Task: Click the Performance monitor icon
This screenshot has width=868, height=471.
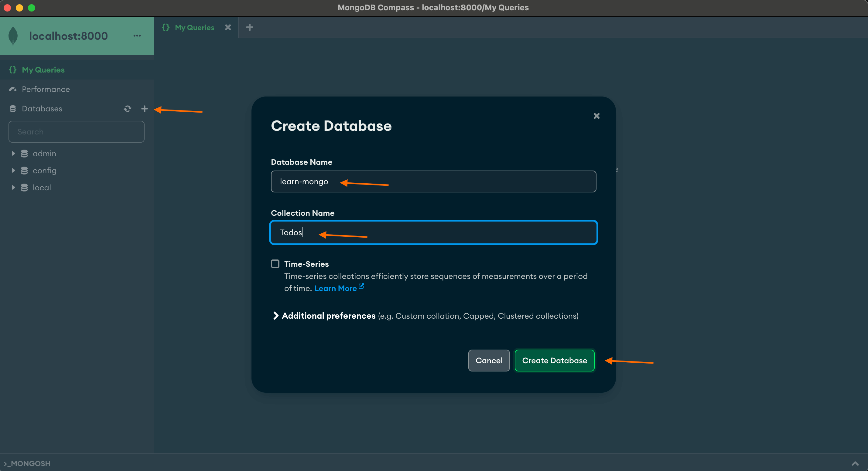Action: tap(12, 89)
